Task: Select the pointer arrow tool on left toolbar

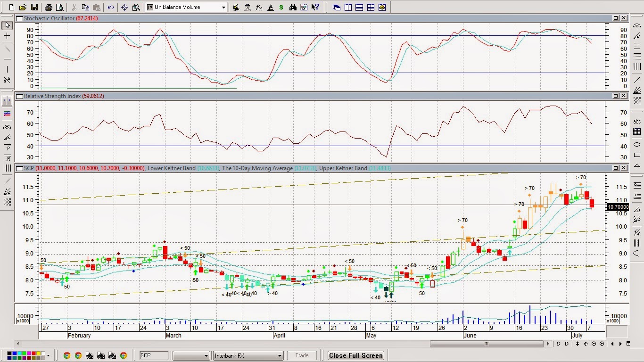Action: click(x=7, y=25)
